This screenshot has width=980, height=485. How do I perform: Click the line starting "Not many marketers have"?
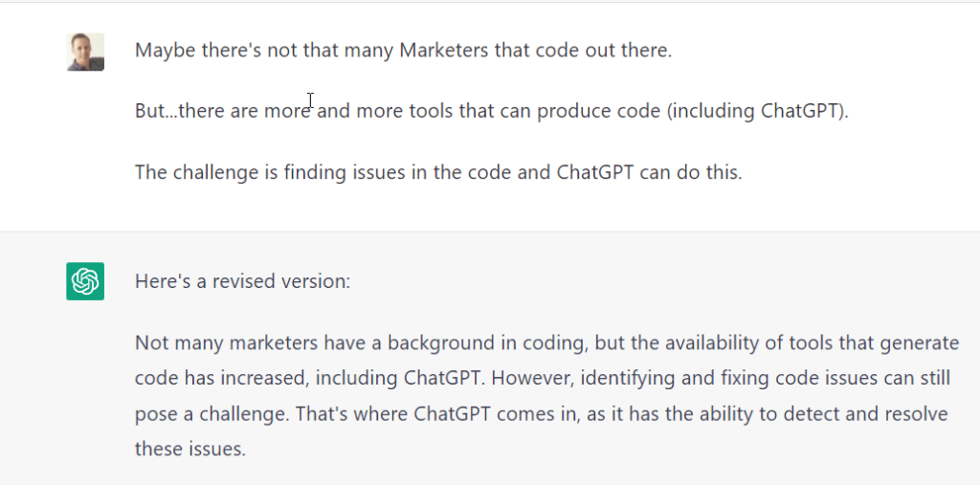click(x=546, y=342)
